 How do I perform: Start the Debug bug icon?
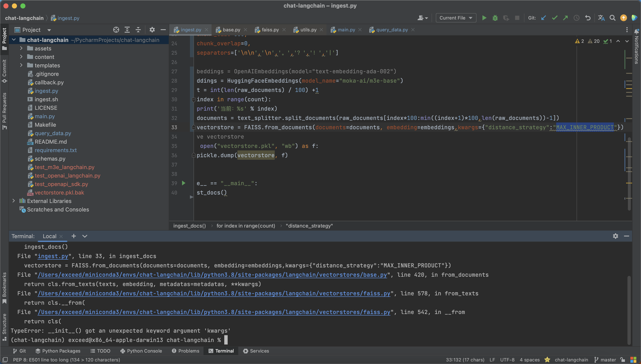coord(495,18)
